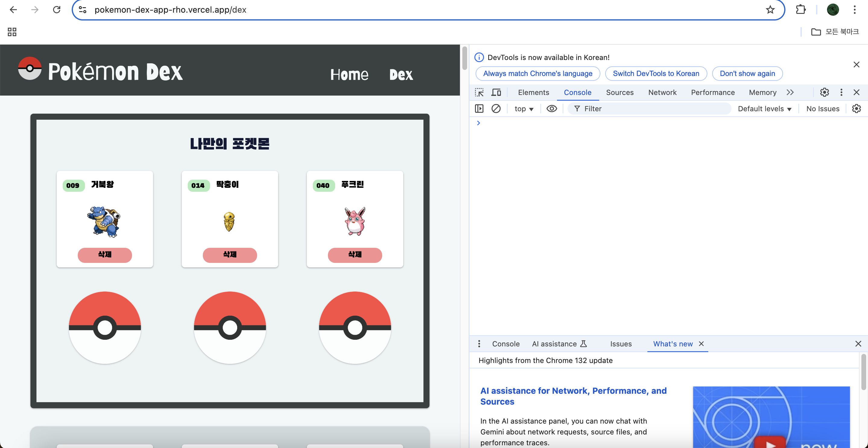Screen dimensions: 868x448
Task: Open the top JavaScript context dropdown
Action: pos(524,109)
